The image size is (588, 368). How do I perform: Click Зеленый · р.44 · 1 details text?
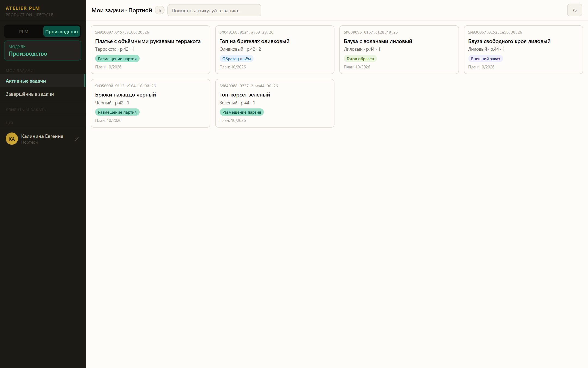click(x=237, y=103)
